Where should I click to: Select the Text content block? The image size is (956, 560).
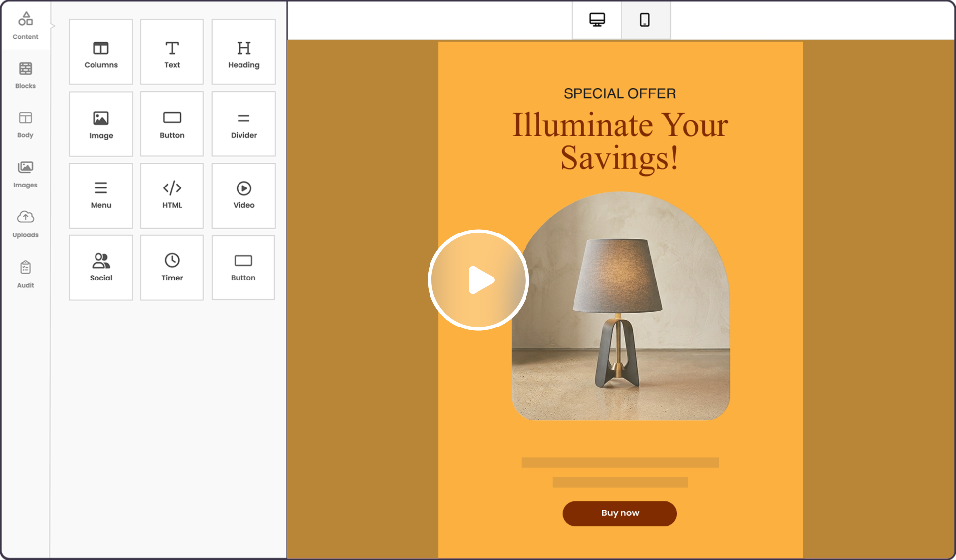click(172, 51)
